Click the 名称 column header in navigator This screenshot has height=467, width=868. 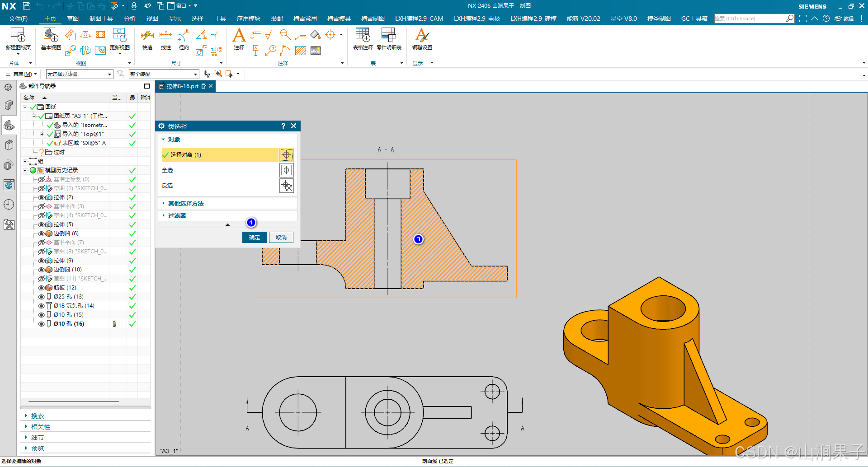point(65,98)
